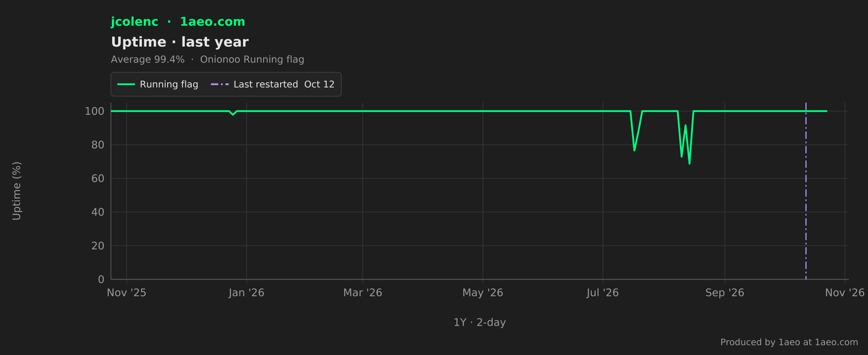Toggle the Last restarted Oct 12 legend label

284,84
